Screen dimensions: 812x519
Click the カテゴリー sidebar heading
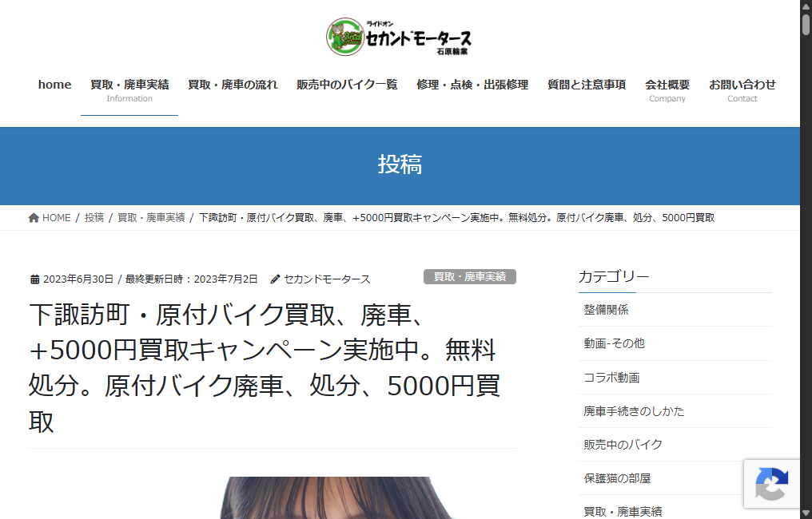(614, 277)
